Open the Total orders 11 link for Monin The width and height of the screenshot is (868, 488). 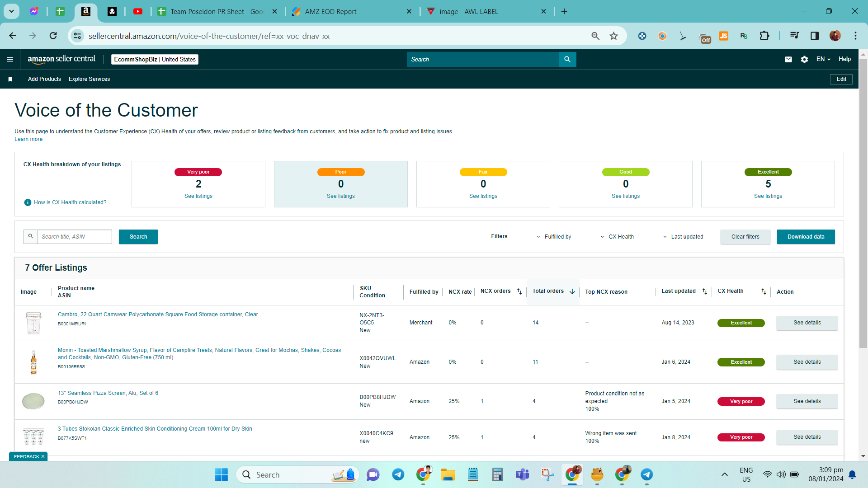535,362
